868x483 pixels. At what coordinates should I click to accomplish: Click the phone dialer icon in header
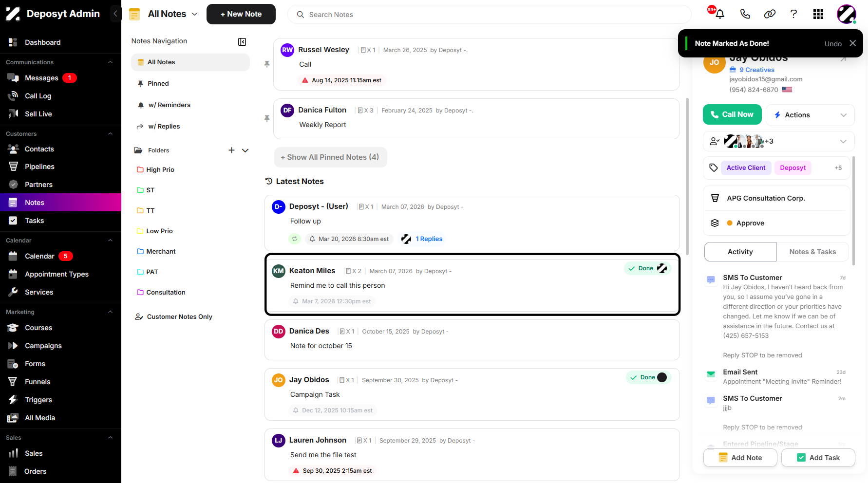tap(745, 14)
